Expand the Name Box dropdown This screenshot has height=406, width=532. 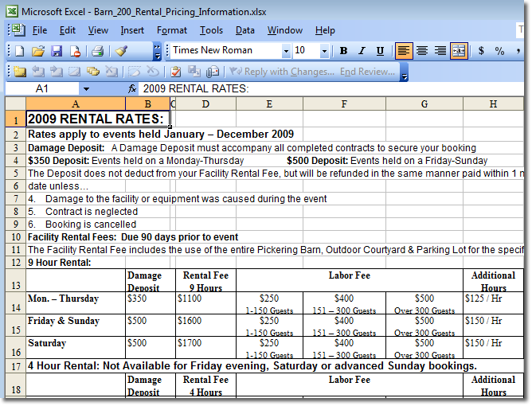click(x=86, y=88)
